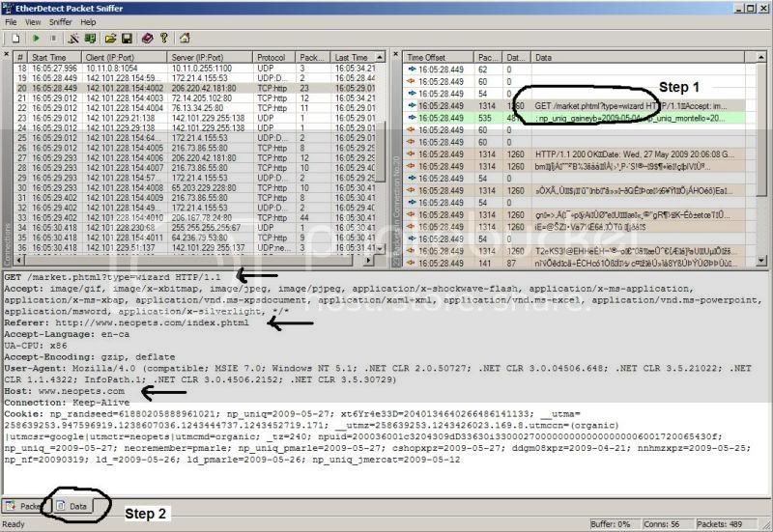Save capture using the floppy disk icon

pos(127,39)
